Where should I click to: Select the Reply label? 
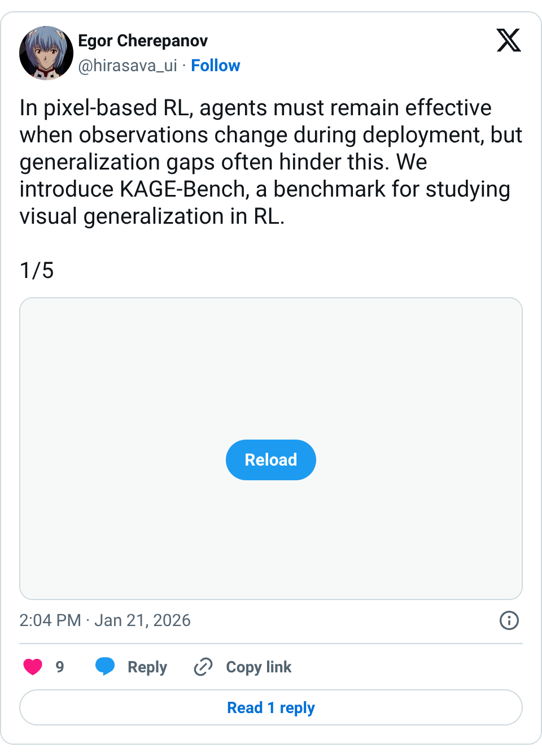pyautogui.click(x=147, y=667)
